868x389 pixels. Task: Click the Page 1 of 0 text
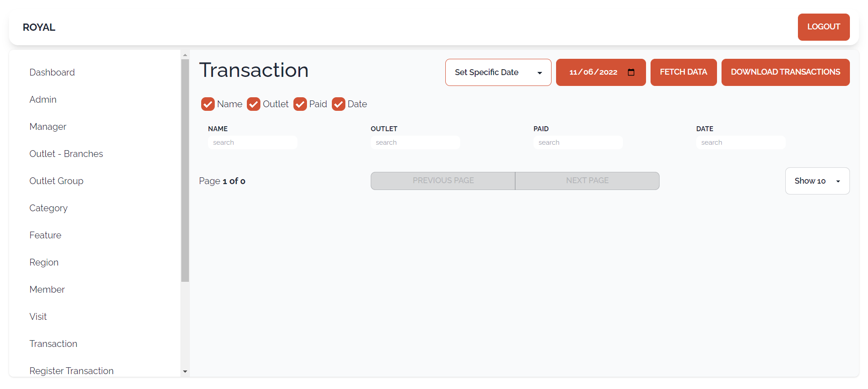coord(222,181)
